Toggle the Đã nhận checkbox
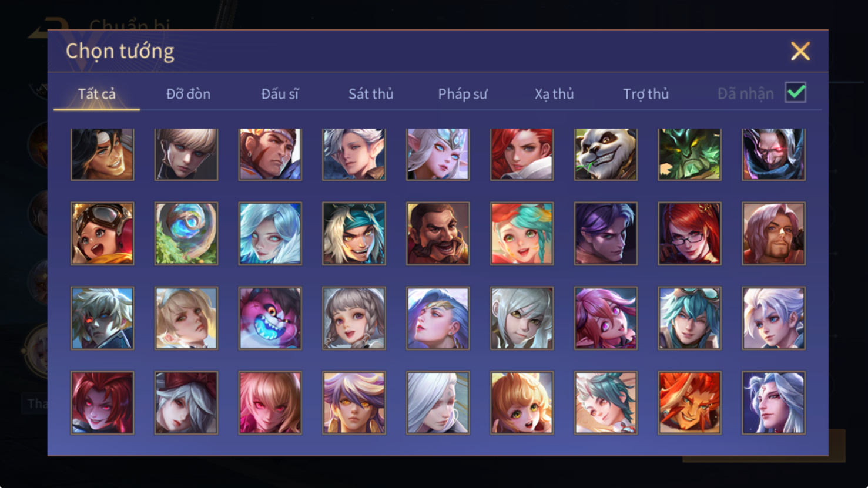This screenshot has width=868, height=488. 796,93
